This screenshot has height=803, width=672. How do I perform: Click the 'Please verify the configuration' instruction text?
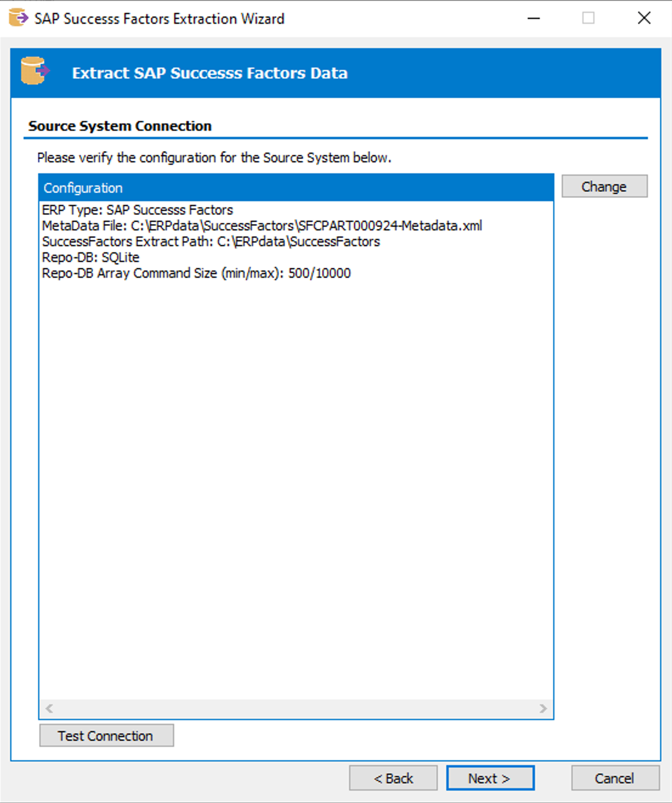pos(214,158)
